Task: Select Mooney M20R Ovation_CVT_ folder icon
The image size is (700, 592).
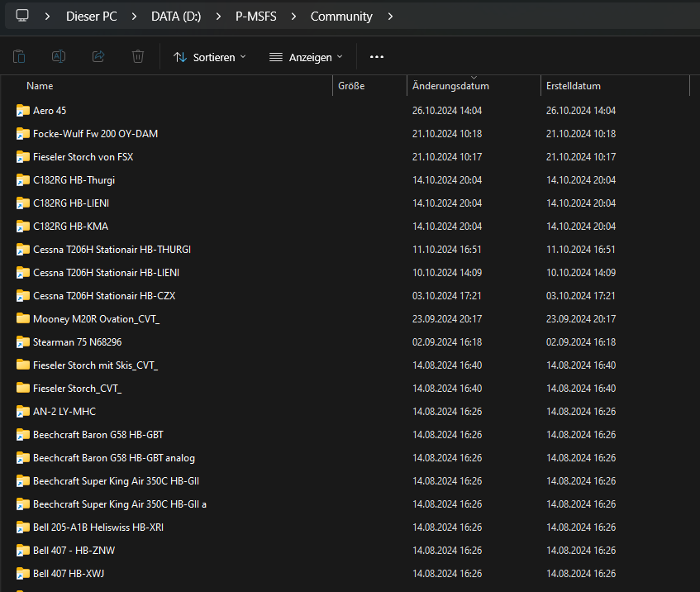Action: (23, 318)
